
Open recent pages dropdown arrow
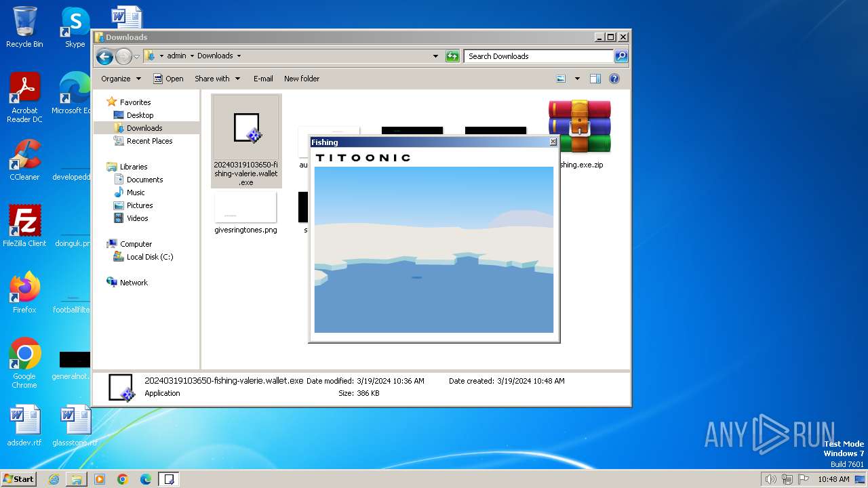(x=137, y=56)
